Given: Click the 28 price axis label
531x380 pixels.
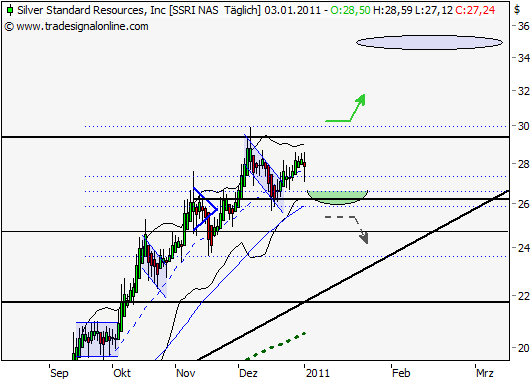Looking at the screenshot, I should point(524,164).
